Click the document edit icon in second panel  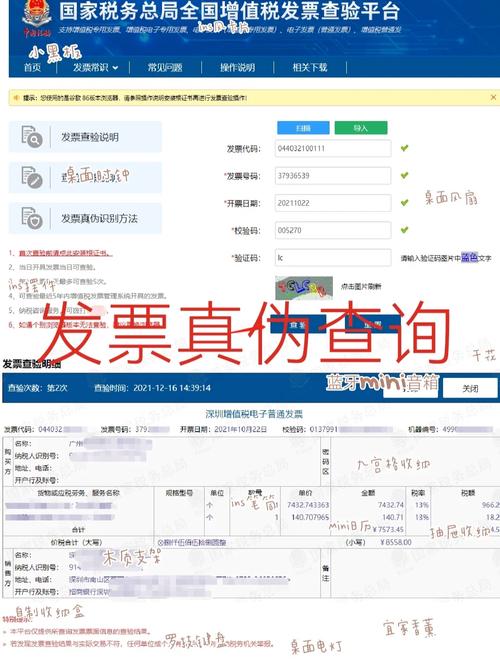(x=31, y=177)
